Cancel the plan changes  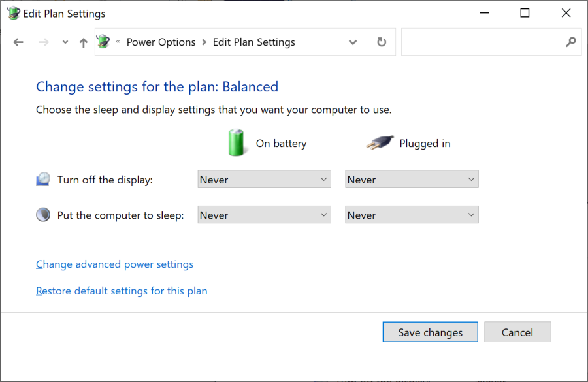pos(517,332)
